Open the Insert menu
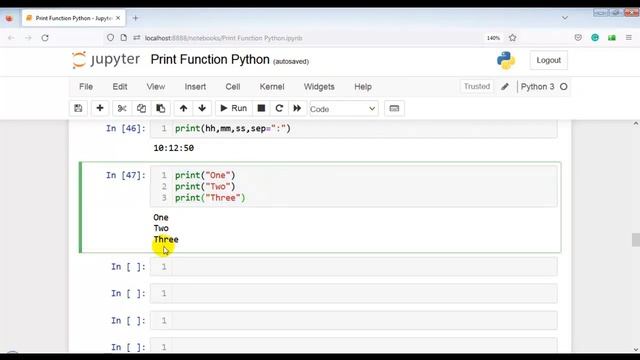This screenshot has width=640, height=360. (x=195, y=87)
